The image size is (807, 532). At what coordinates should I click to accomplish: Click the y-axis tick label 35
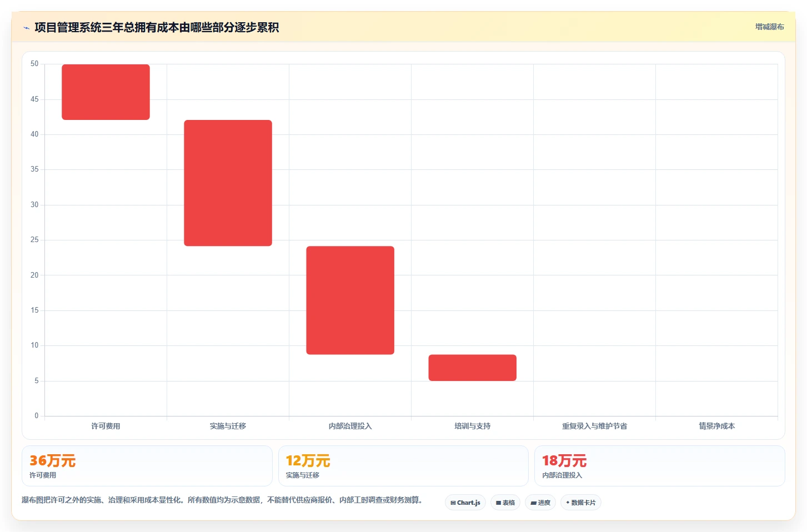34,169
